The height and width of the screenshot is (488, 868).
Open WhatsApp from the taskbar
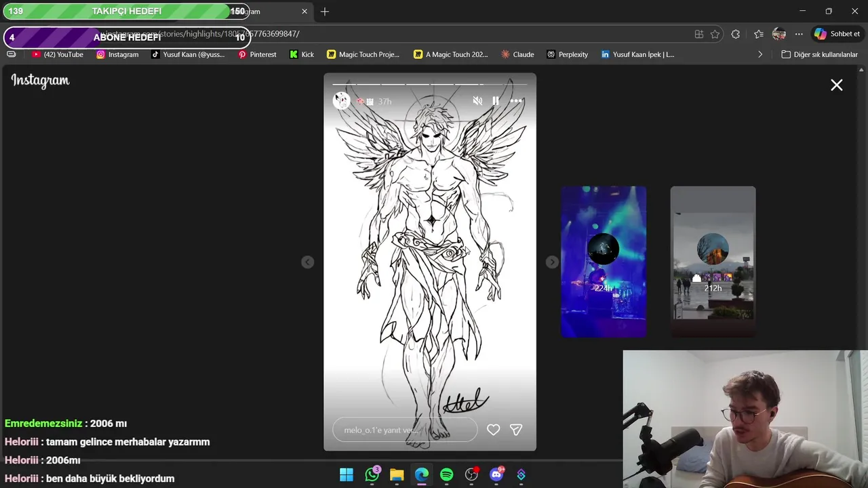click(372, 474)
